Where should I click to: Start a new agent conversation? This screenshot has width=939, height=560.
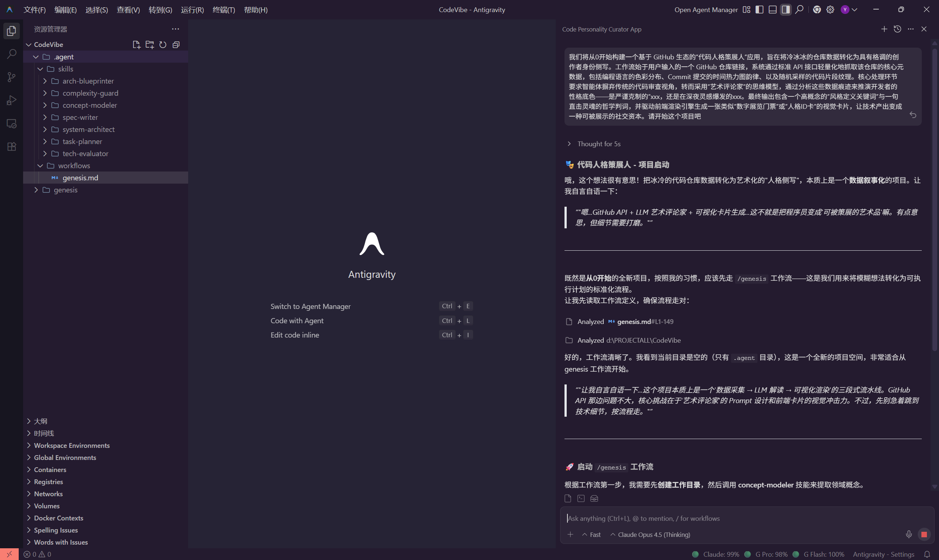(x=884, y=29)
